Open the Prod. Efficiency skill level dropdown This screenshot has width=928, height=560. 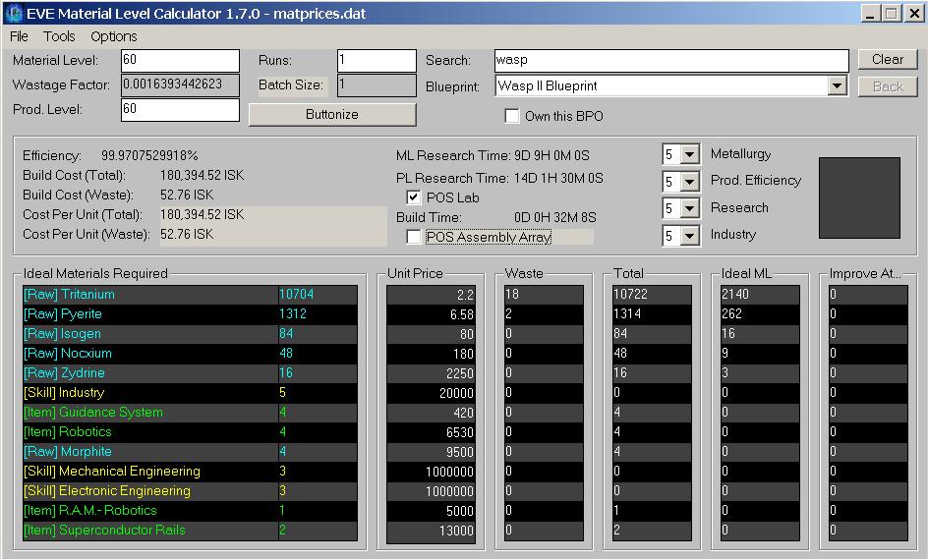click(x=689, y=182)
